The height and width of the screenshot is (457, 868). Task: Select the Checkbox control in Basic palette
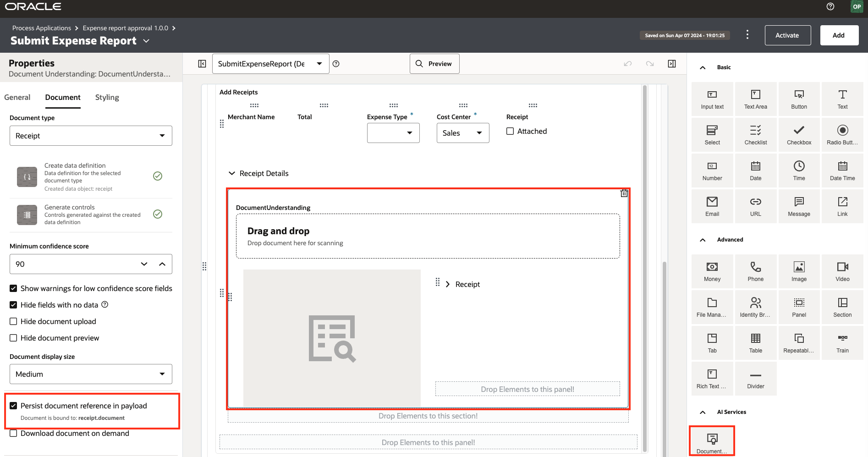pyautogui.click(x=799, y=134)
